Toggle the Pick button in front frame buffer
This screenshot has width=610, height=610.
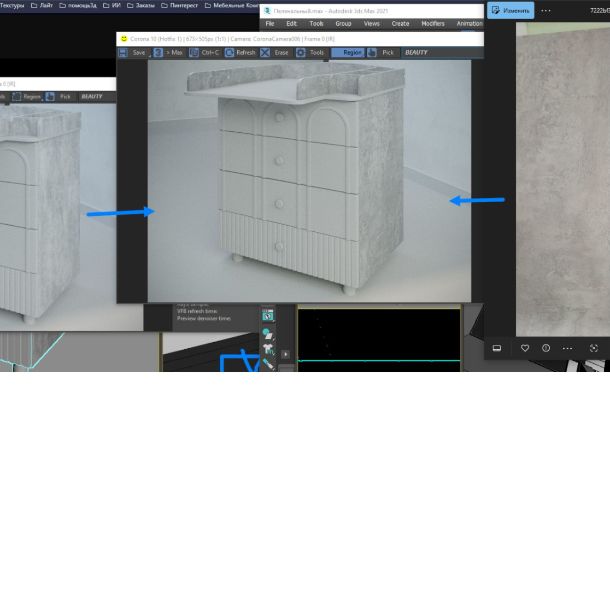point(382,52)
